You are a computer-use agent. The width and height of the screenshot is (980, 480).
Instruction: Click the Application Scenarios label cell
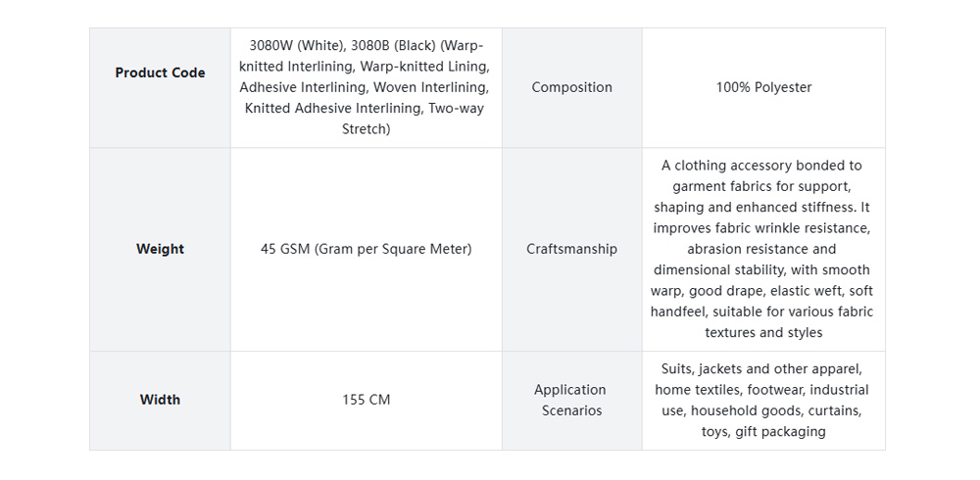point(571,400)
